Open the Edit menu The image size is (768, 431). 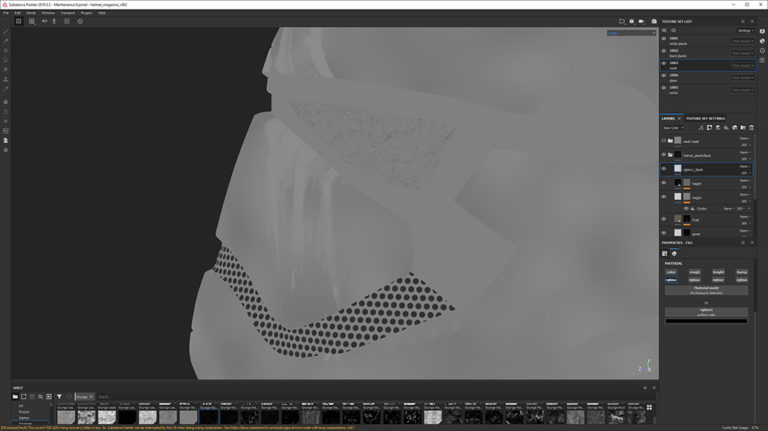(18, 13)
